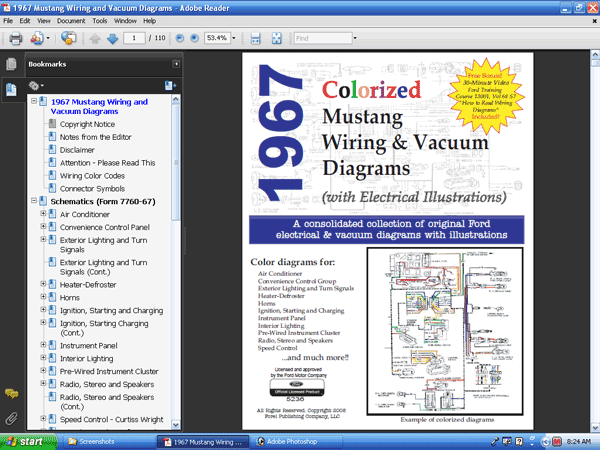Click bookmarks panel scroll down arrow
The height and width of the screenshot is (450, 600).
176,424
